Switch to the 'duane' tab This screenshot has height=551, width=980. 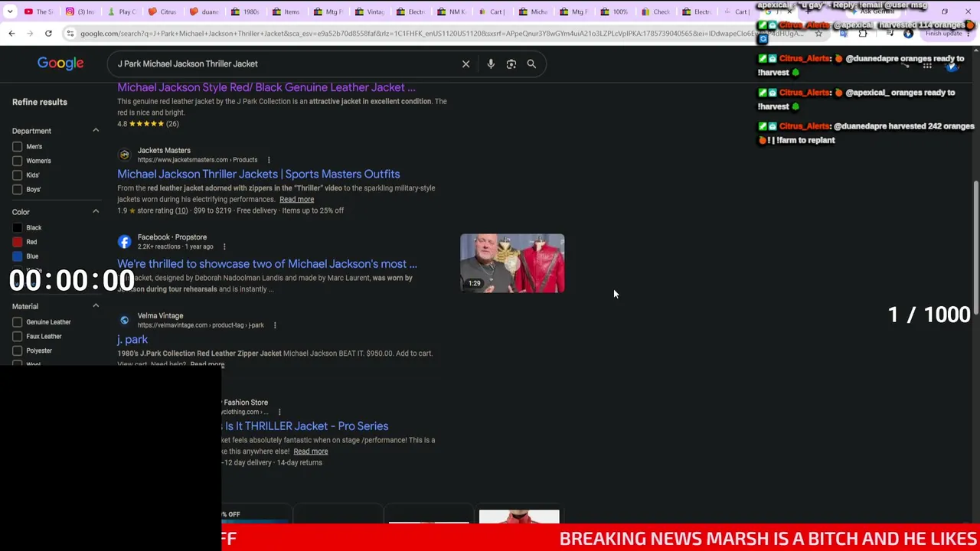(204, 11)
